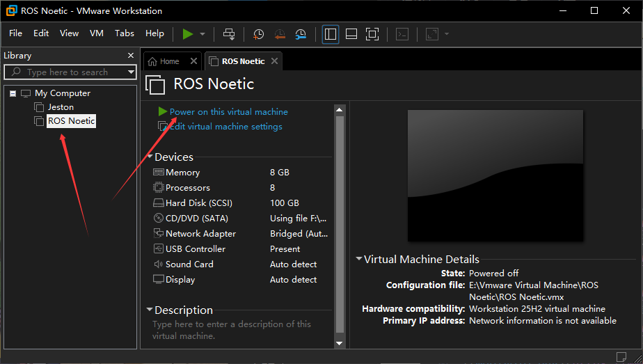Click the virtual machine preview thumbnail

(x=495, y=175)
